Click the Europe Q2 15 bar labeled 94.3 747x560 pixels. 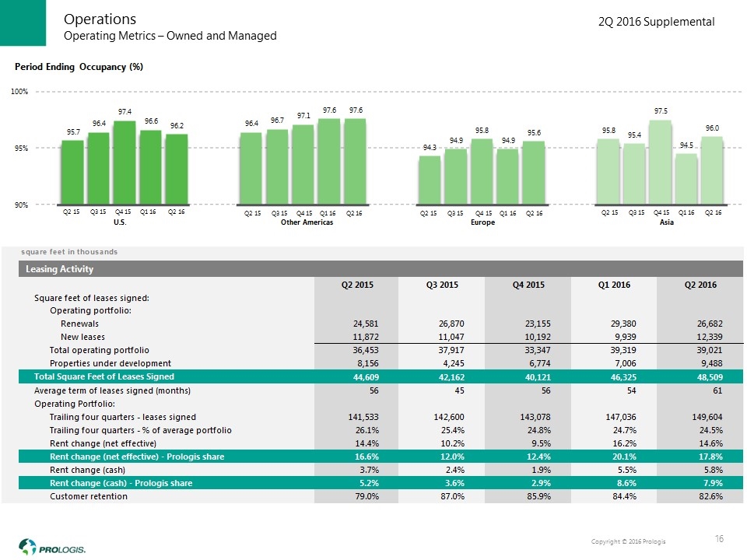point(429,180)
